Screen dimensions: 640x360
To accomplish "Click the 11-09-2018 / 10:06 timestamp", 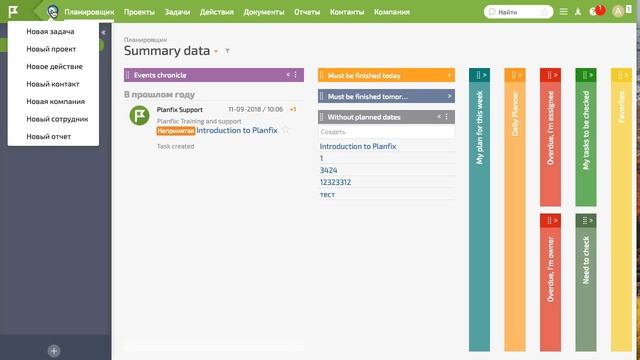I will tap(256, 109).
